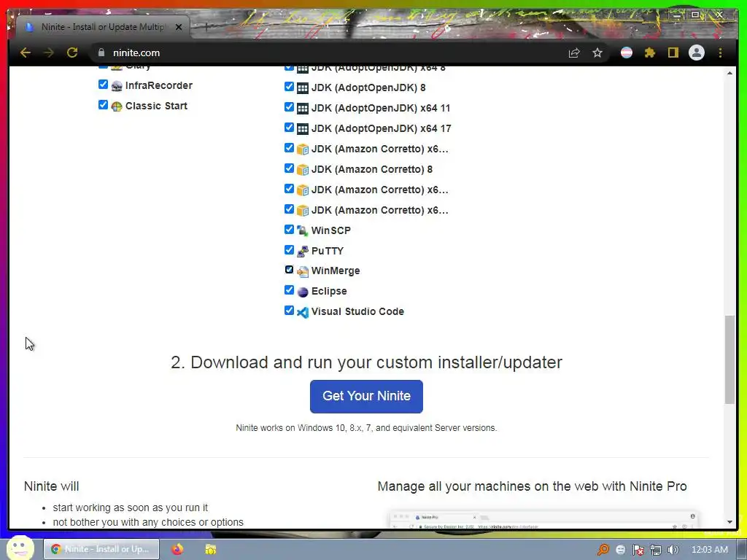
Task: Uncheck the JDK (AdoptOpenJDK) x64 17 checkbox
Action: (x=289, y=127)
